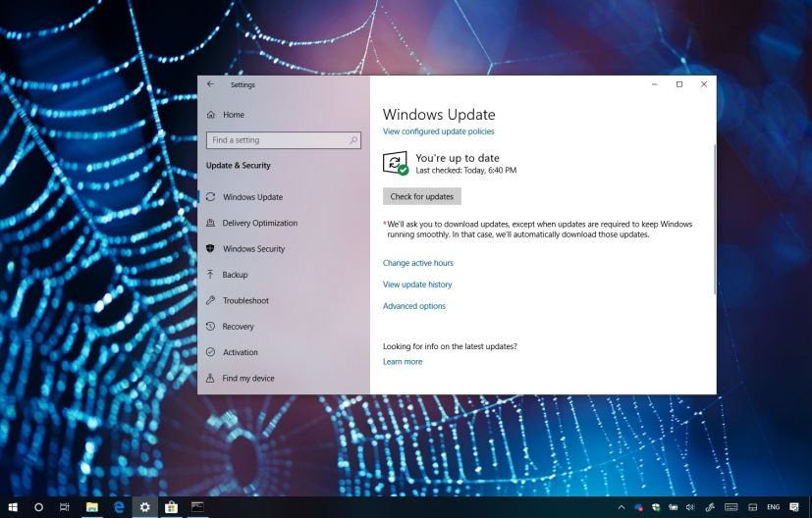
Task: Click the Windows Update page heading
Action: 439,115
